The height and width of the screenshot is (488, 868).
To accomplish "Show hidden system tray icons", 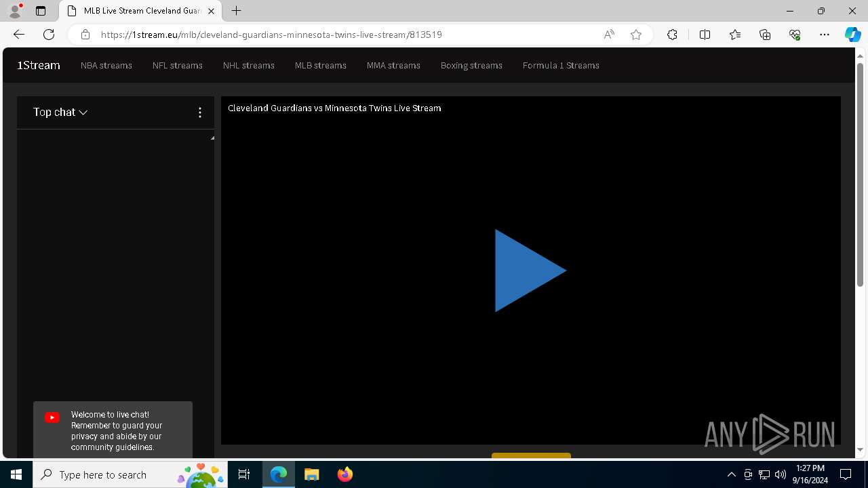I will [x=731, y=474].
